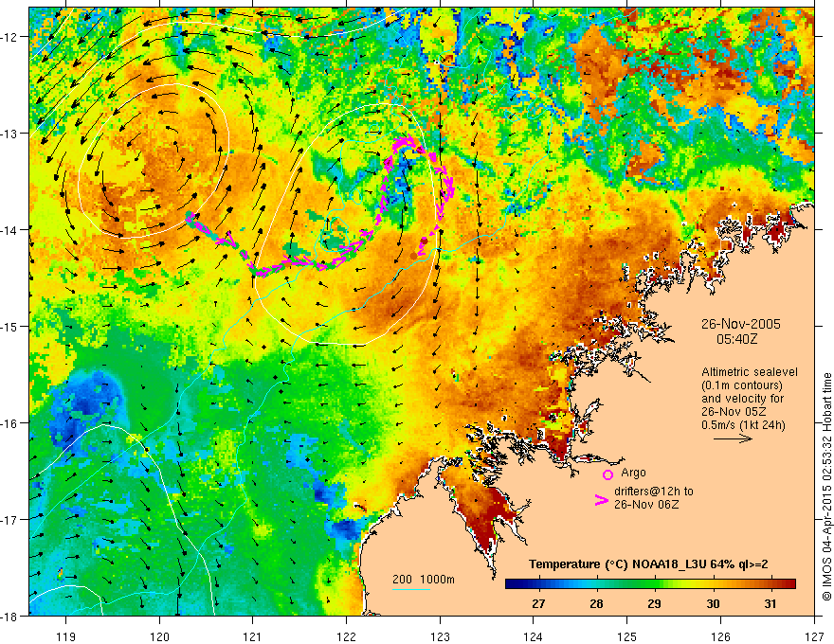Click the -18 latitude axis label

click(x=10, y=616)
